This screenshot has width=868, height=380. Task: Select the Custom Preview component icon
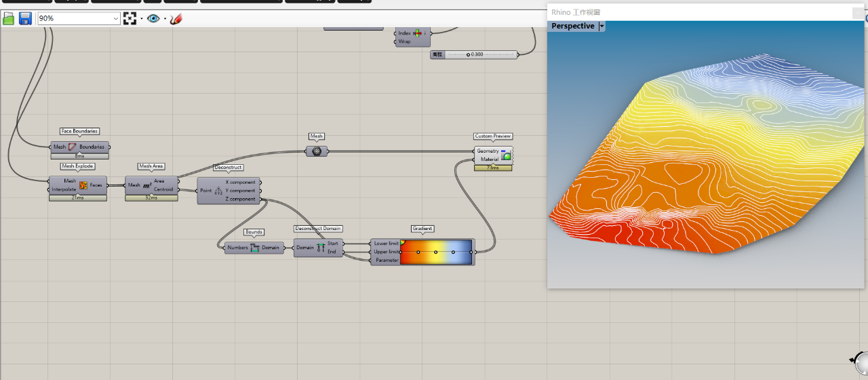[x=506, y=155]
